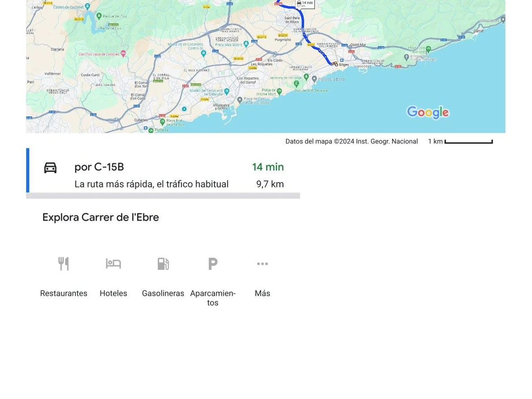
Task: Click the Hoteles bed icon
Action: pyautogui.click(x=113, y=264)
